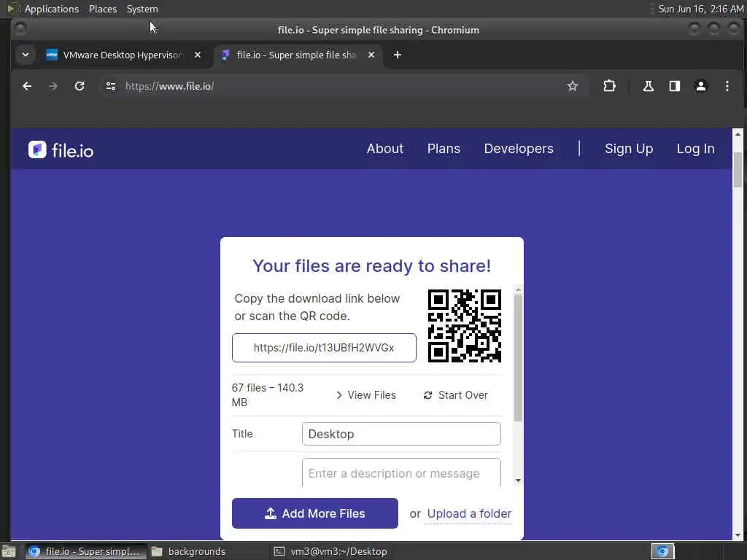
Task: Click the Add More Files button
Action: tap(315, 513)
